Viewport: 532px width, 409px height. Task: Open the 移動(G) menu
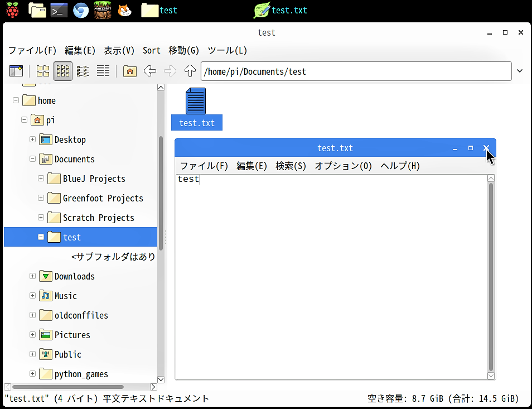click(183, 51)
